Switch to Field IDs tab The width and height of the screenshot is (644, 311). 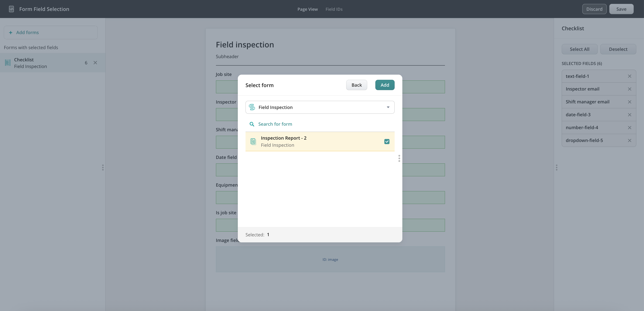(334, 9)
